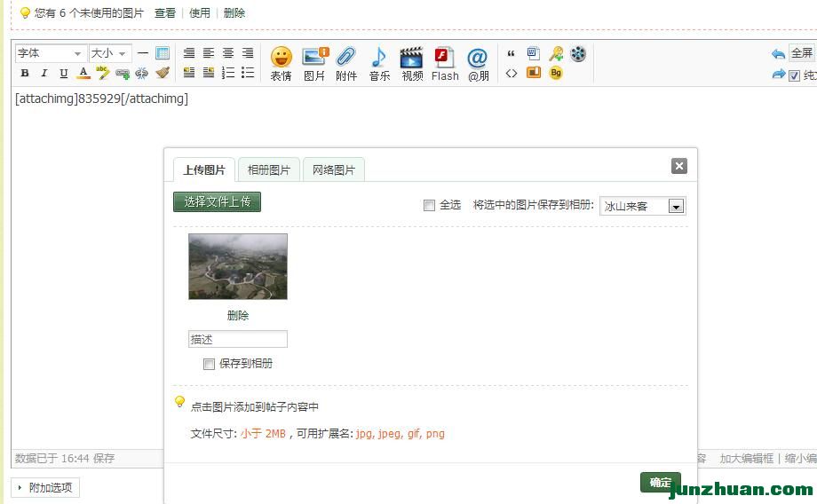This screenshot has width=817, height=504.
Task: Click the 描述 description input field
Action: click(x=237, y=339)
